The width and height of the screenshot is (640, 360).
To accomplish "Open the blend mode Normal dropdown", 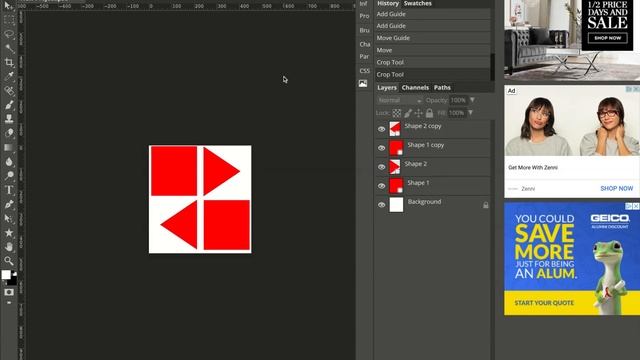I will point(399,100).
